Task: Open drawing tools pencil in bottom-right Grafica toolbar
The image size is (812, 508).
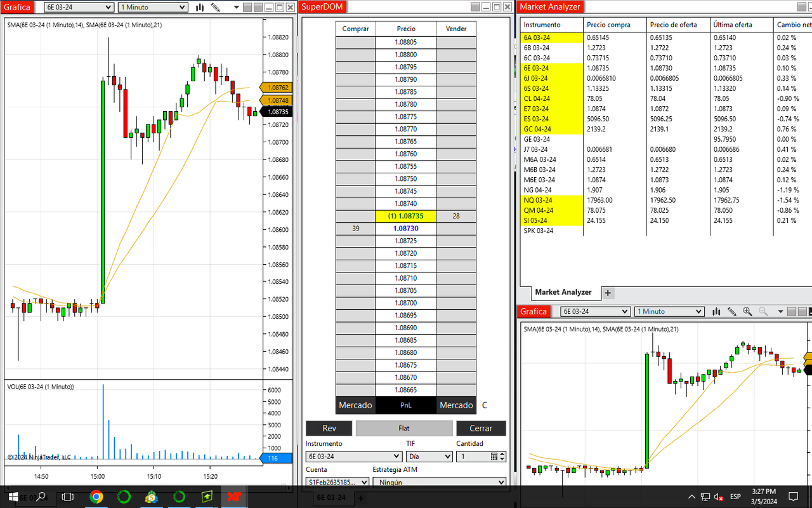Action: point(731,311)
